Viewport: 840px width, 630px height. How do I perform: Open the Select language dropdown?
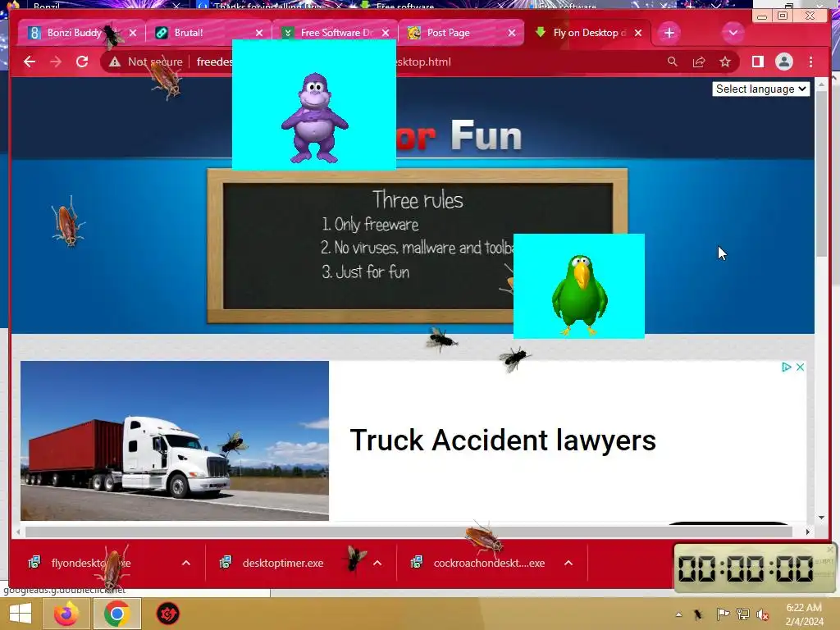[x=760, y=89]
